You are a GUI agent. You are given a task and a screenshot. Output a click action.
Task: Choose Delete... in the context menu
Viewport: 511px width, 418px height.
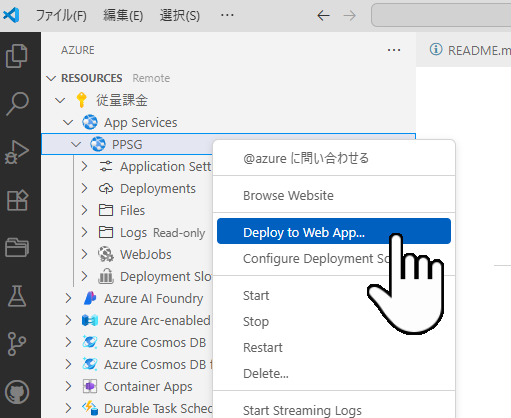[334, 374]
